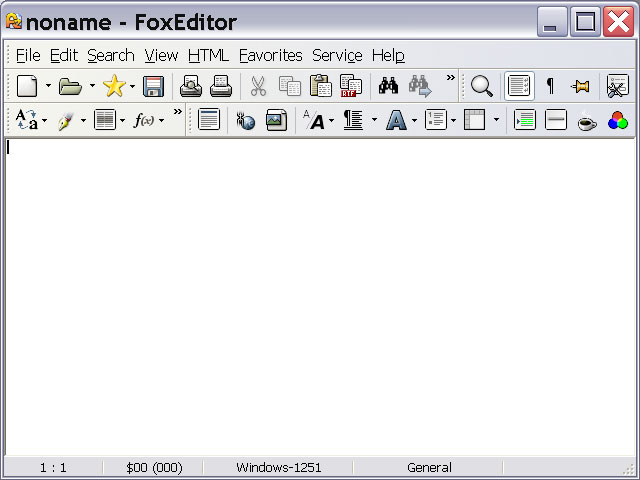Show more buttons via first toolbar chevron

(x=450, y=78)
